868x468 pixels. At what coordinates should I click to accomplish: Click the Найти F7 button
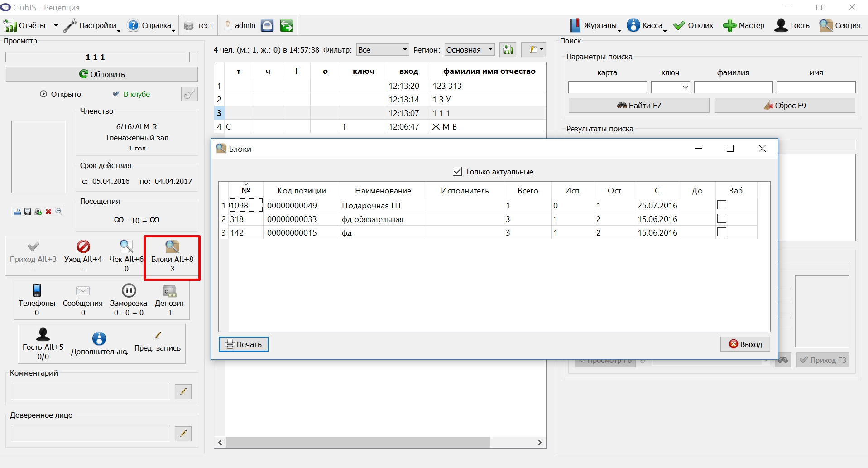tap(639, 106)
